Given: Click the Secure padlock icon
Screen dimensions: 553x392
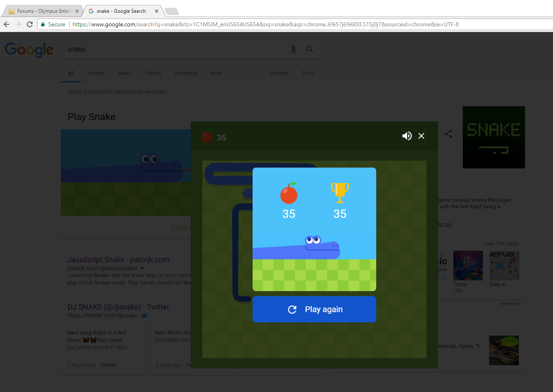Looking at the screenshot, I should point(43,24).
